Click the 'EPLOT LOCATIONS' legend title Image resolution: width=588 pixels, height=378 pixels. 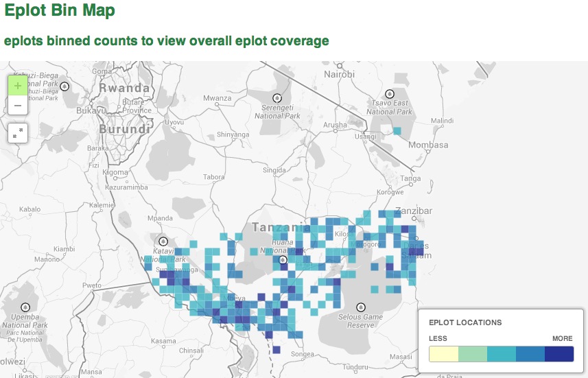[465, 322]
